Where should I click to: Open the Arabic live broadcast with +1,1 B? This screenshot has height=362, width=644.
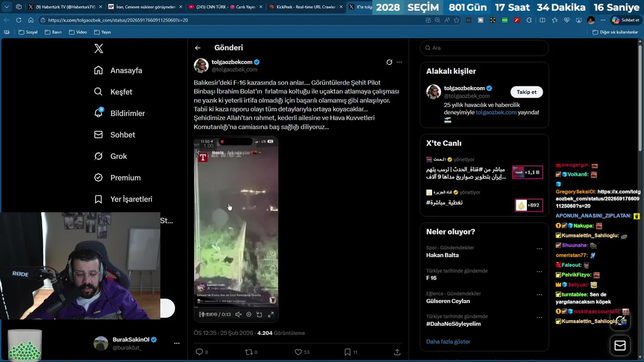[x=484, y=168]
